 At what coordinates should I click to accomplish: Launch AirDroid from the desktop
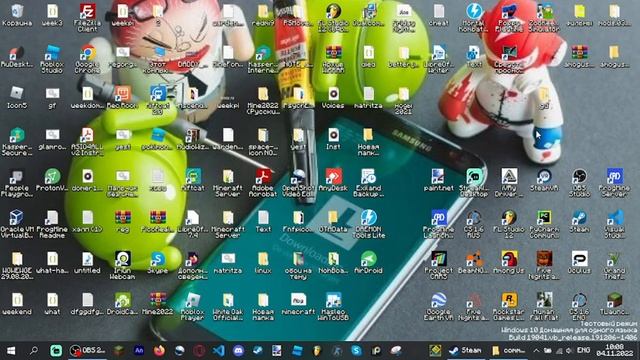[x=369, y=262]
